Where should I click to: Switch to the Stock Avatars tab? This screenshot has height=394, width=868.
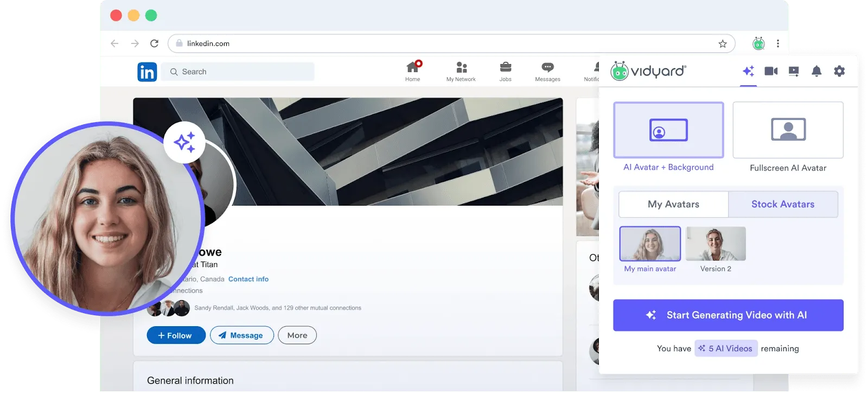click(783, 205)
